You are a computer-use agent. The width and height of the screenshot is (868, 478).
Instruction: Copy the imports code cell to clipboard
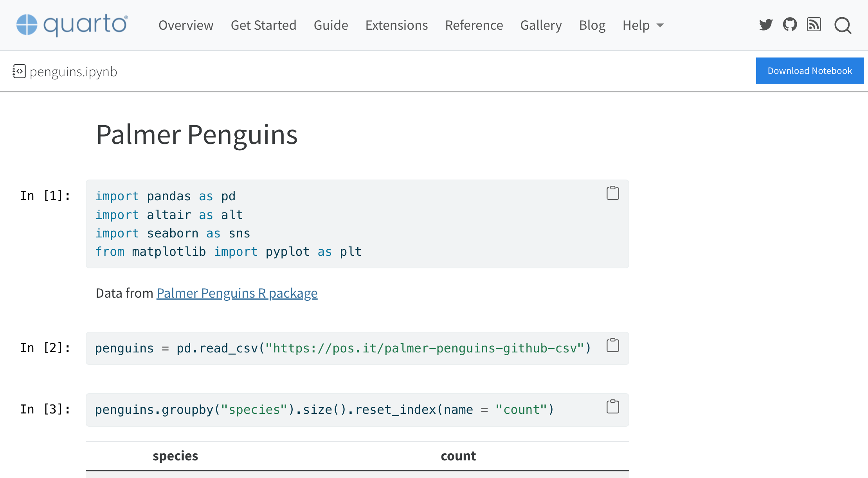click(x=612, y=193)
